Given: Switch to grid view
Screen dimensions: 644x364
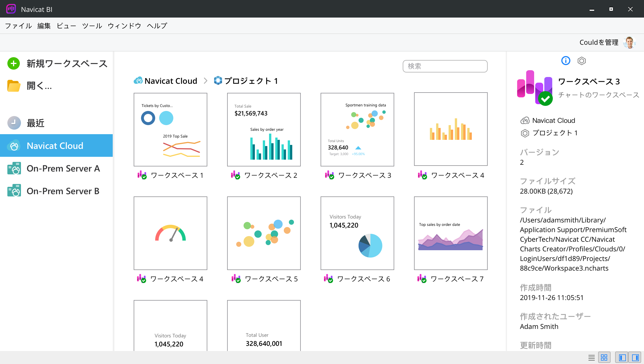Looking at the screenshot, I should [x=604, y=357].
